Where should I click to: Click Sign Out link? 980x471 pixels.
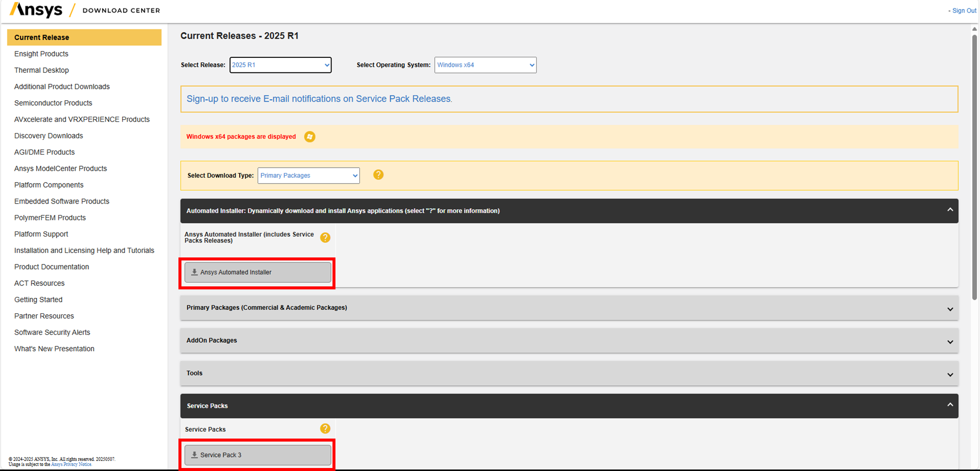pyautogui.click(x=964, y=10)
